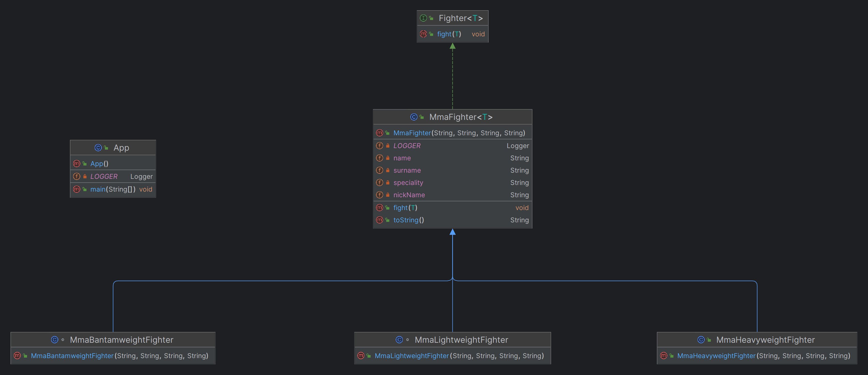Click the class icon beside App title
Viewport: 868px width, 375px height.
[x=98, y=148]
